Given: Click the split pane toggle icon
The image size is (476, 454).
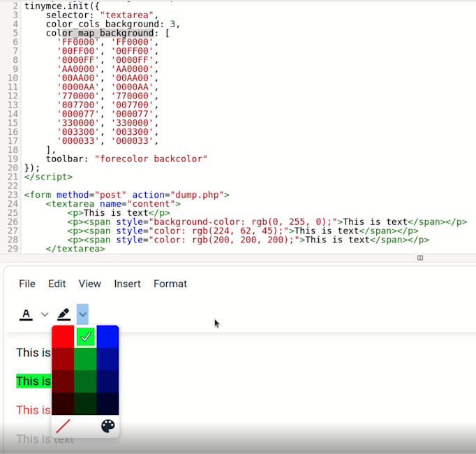Looking at the screenshot, I should coord(420,258).
